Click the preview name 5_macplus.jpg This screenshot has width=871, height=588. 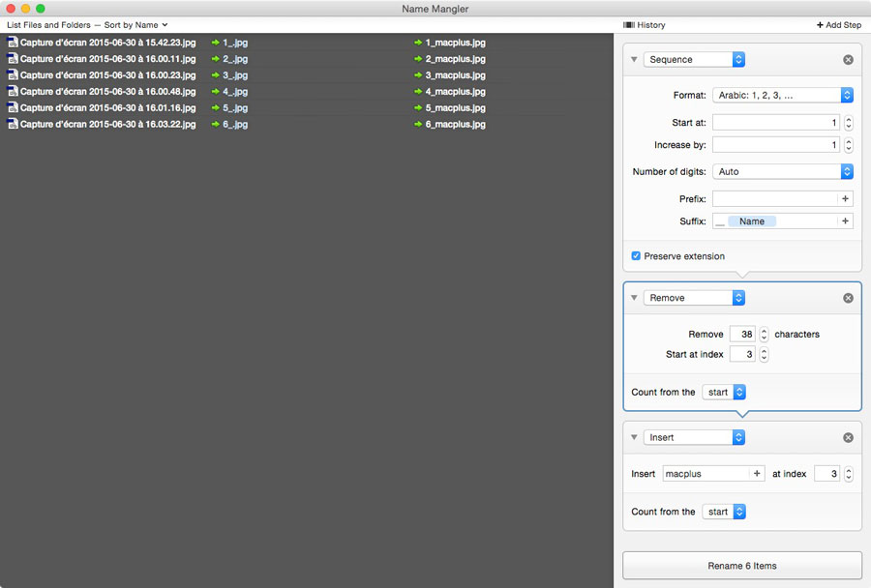pyautogui.click(x=456, y=108)
